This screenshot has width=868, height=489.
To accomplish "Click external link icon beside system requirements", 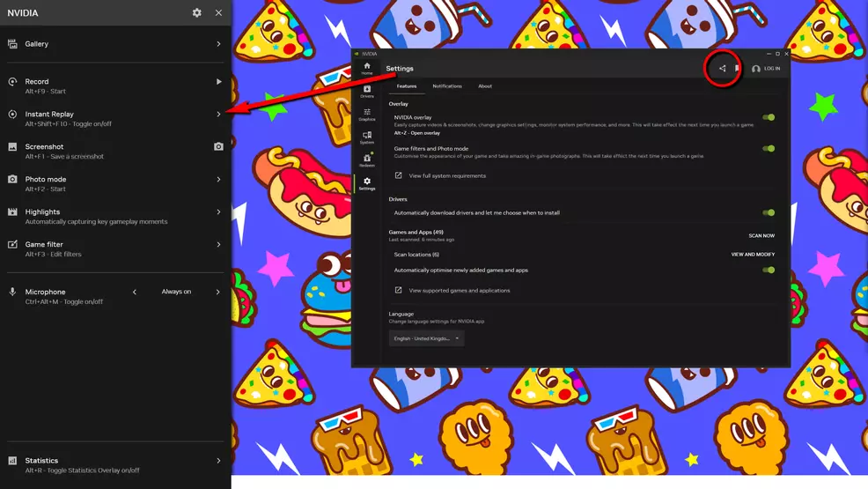I will click(398, 175).
